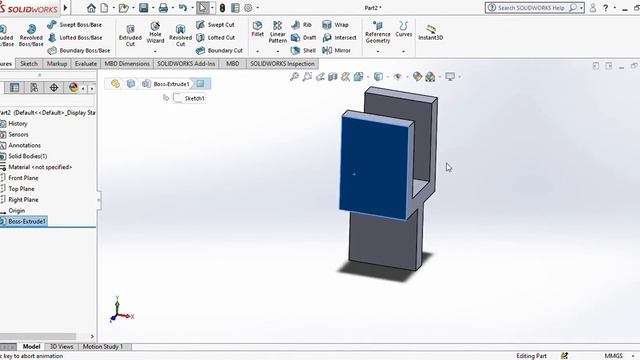
Task: Expand the Fillet dropdown arrow
Action: (x=258, y=51)
